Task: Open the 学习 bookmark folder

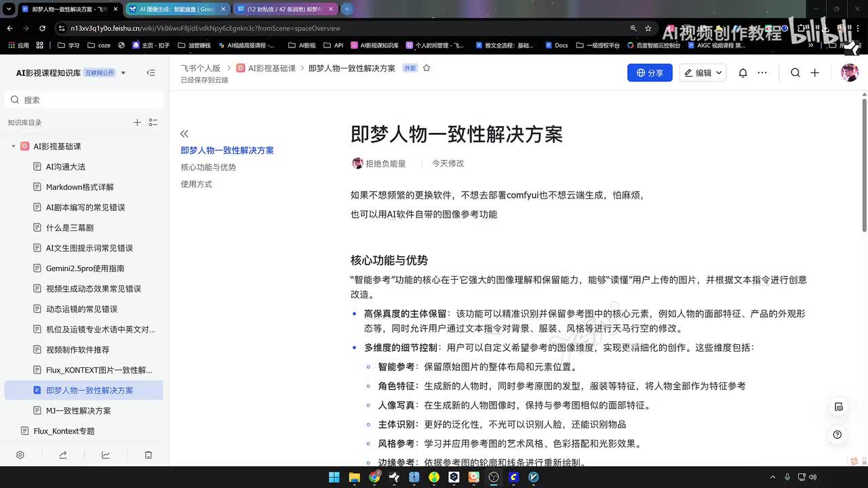Action: (68, 45)
